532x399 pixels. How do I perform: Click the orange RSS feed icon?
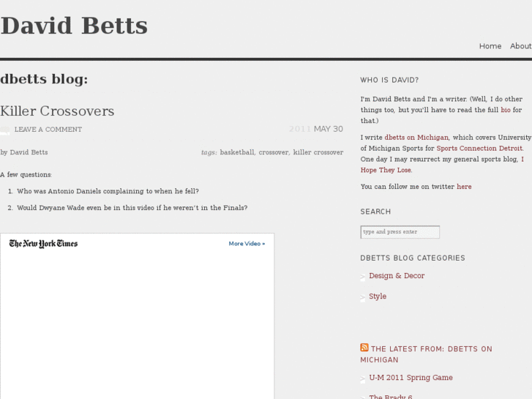364,348
